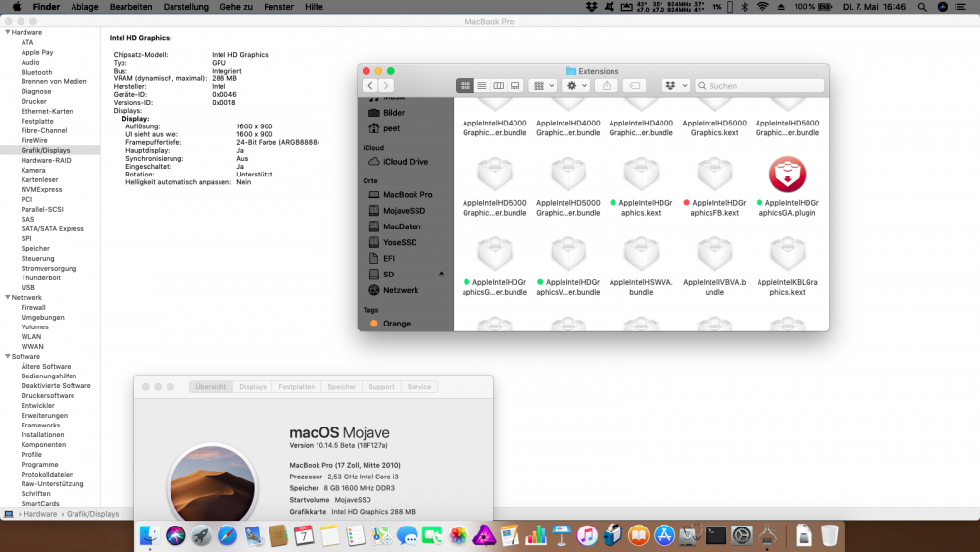Screen dimensions: 980x552
Task: Go forward in Extensions Finder window
Action: [386, 85]
